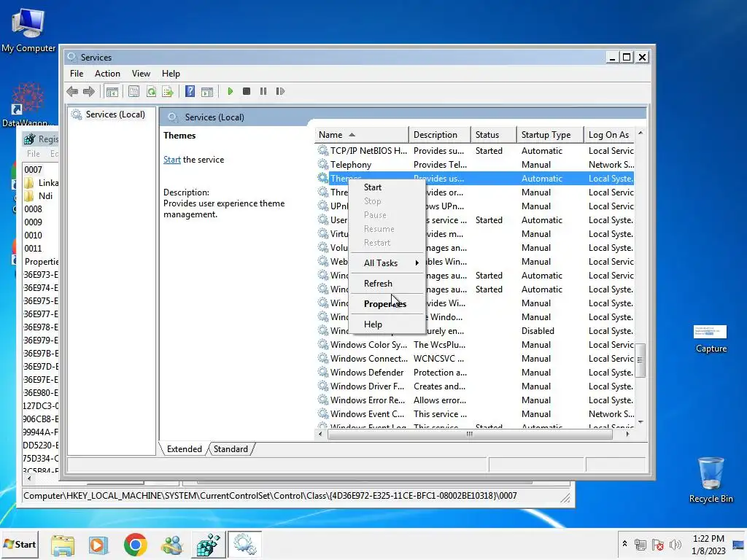Open Windows Media Player from the taskbar
The image size is (747, 560).
[x=98, y=545]
